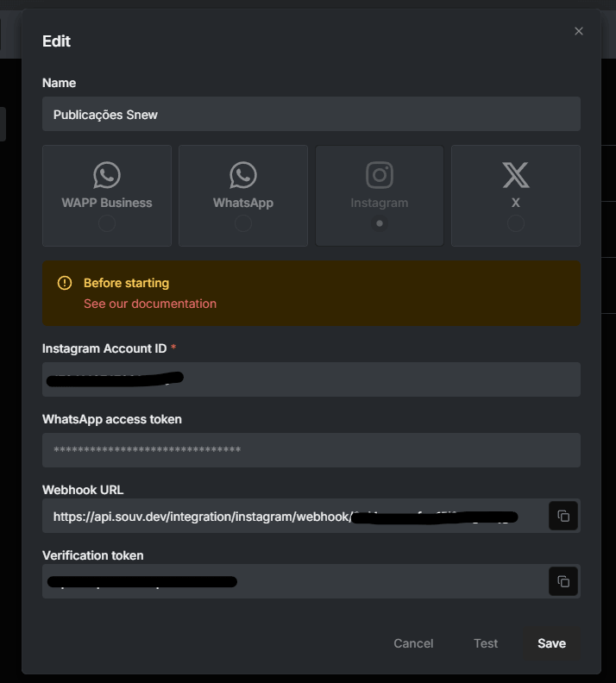Click into the Instagram Account ID field
Screen dimensions: 616x683
[311, 379]
